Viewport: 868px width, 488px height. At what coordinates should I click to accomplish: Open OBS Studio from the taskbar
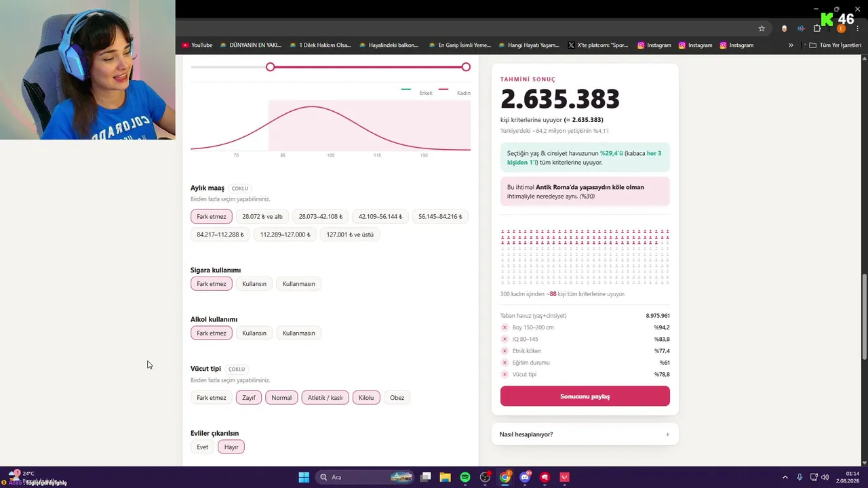point(485,477)
